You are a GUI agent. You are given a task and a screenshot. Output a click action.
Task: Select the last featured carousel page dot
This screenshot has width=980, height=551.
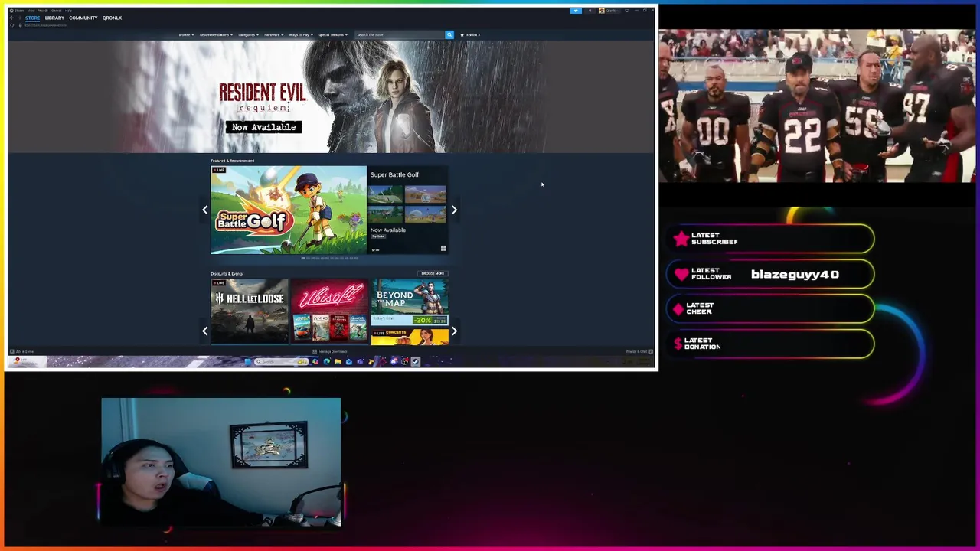356,258
